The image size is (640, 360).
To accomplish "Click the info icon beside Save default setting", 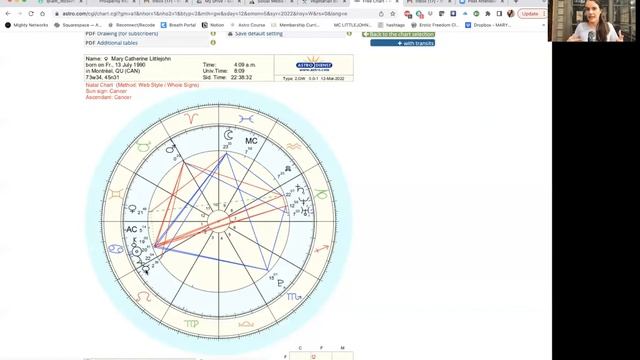I will 349,33.
